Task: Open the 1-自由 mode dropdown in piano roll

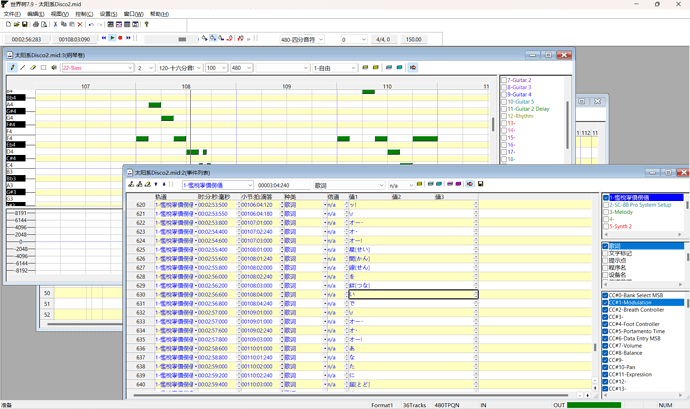Action: point(353,68)
